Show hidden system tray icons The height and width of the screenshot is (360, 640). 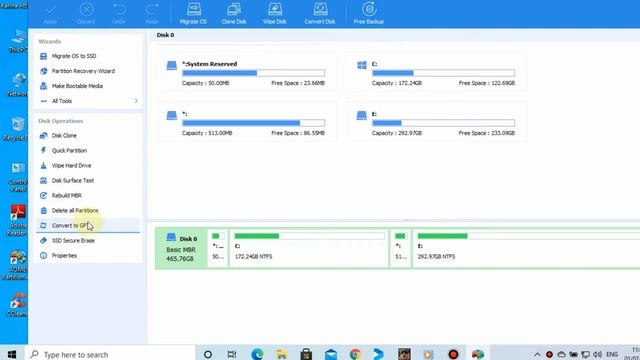537,354
